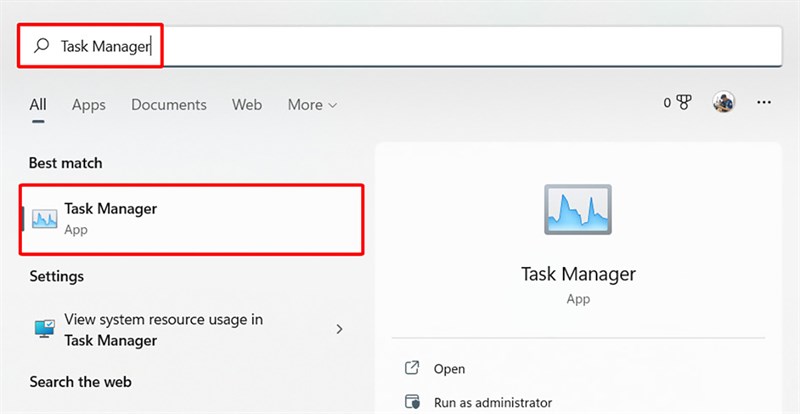Image resolution: width=800 pixels, height=414 pixels.
Task: Switch to the All tab
Action: click(38, 105)
